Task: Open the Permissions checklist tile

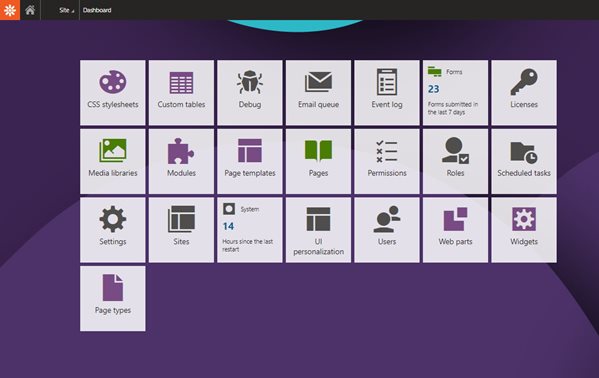Action: pyautogui.click(x=387, y=161)
